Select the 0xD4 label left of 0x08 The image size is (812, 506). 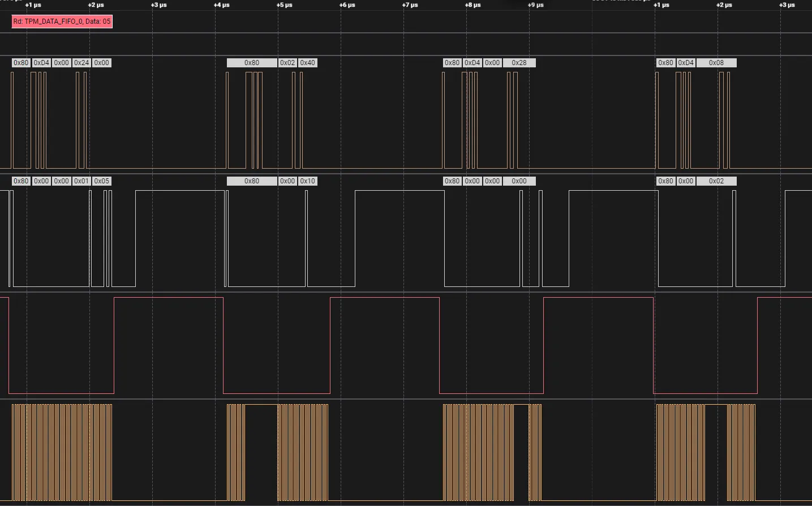click(x=686, y=63)
